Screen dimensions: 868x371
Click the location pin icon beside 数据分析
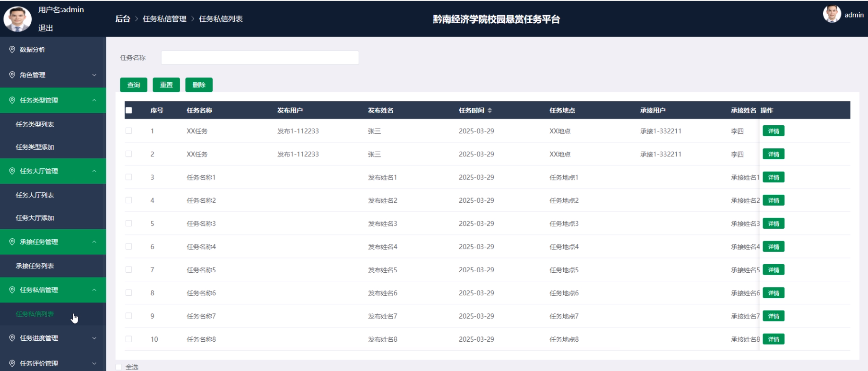12,49
